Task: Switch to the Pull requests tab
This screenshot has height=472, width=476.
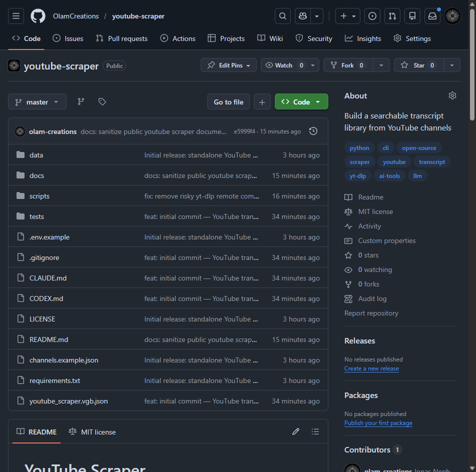Action: tap(122, 38)
